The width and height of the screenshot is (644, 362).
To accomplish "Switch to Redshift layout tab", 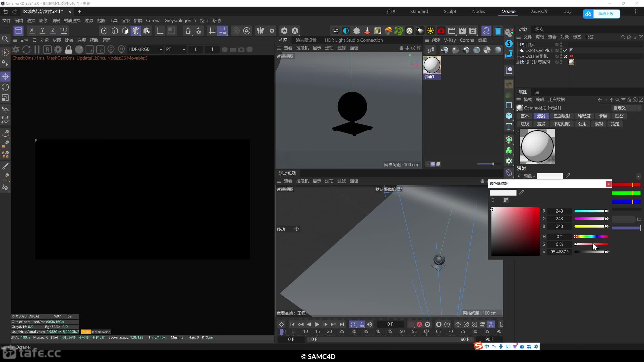I will [x=539, y=11].
